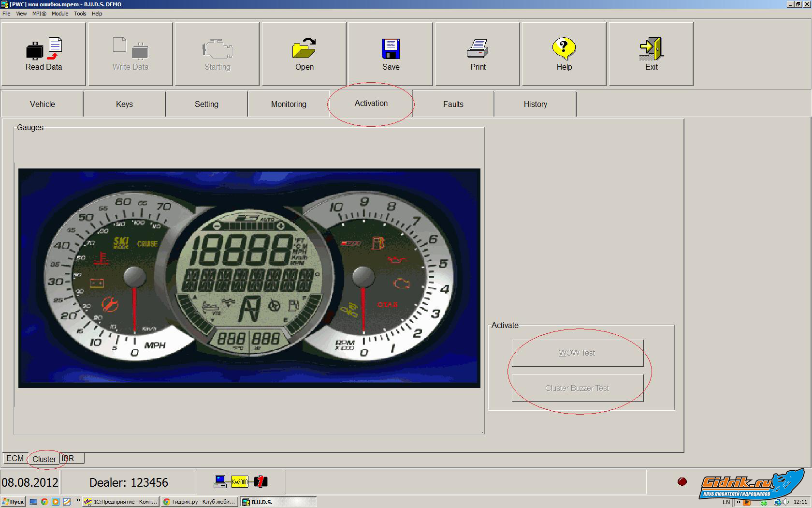812x508 pixels.
Task: Select the IBR module tab
Action: 68,458
